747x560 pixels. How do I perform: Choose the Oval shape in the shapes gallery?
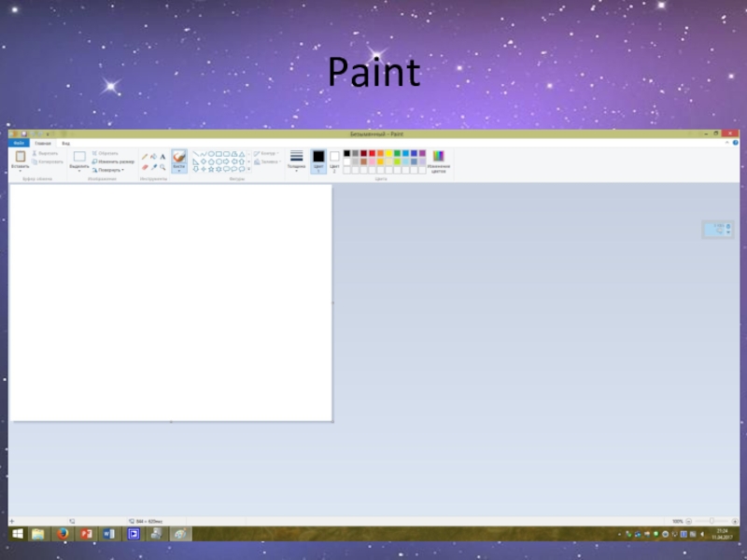[x=211, y=154]
